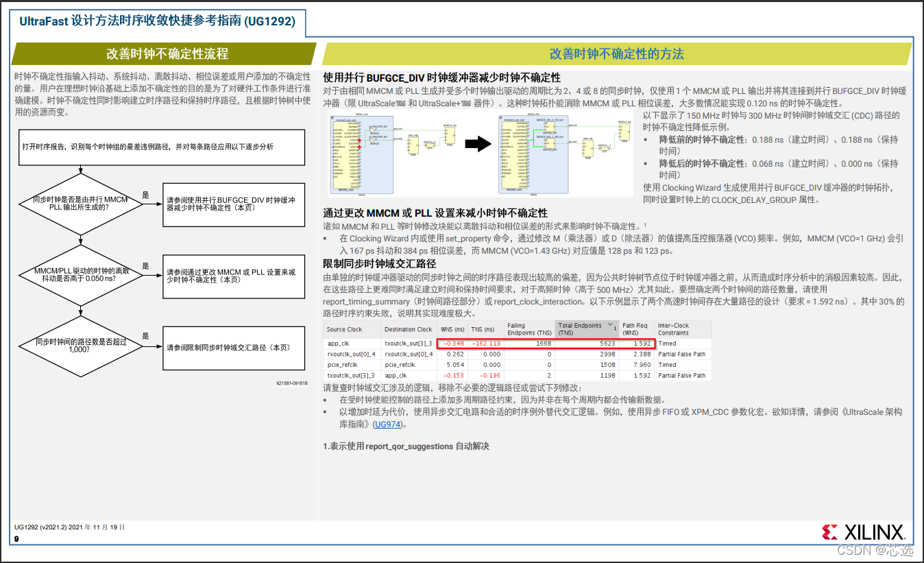924x563 pixels.
Task: Click the TNS (ns) column header
Action: point(486,329)
